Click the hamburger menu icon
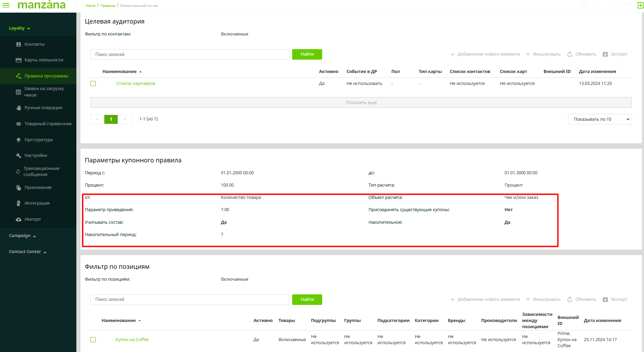This screenshot has height=352, width=644. 6,5
